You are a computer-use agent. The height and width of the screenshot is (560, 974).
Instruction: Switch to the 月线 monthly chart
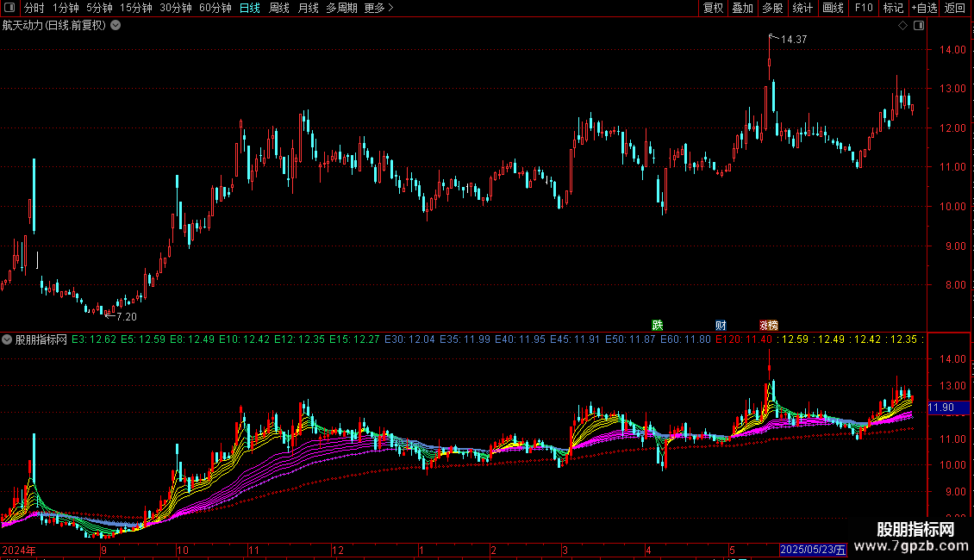308,8
